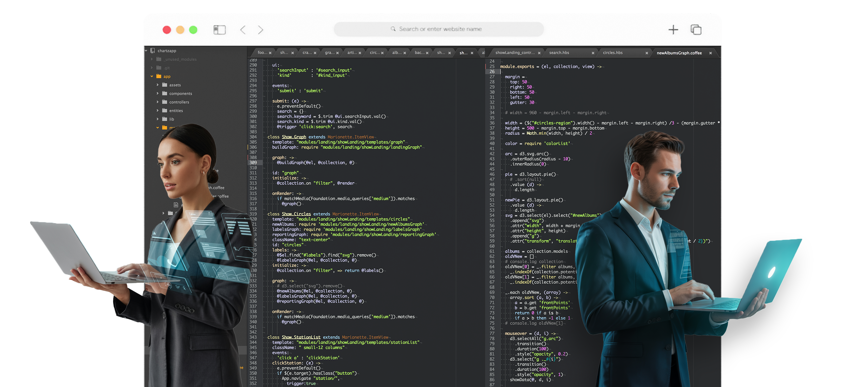This screenshot has height=387, width=868.
Task: Toggle the browser sidebar panel icon
Action: click(x=219, y=30)
